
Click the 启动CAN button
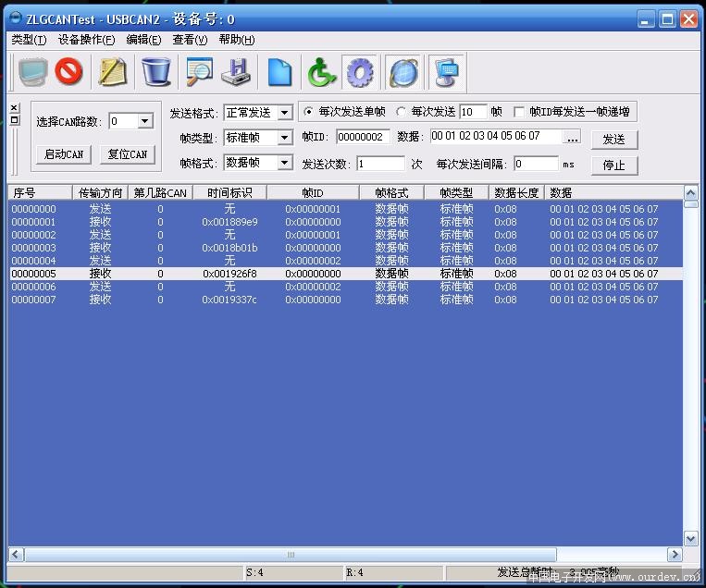(64, 154)
